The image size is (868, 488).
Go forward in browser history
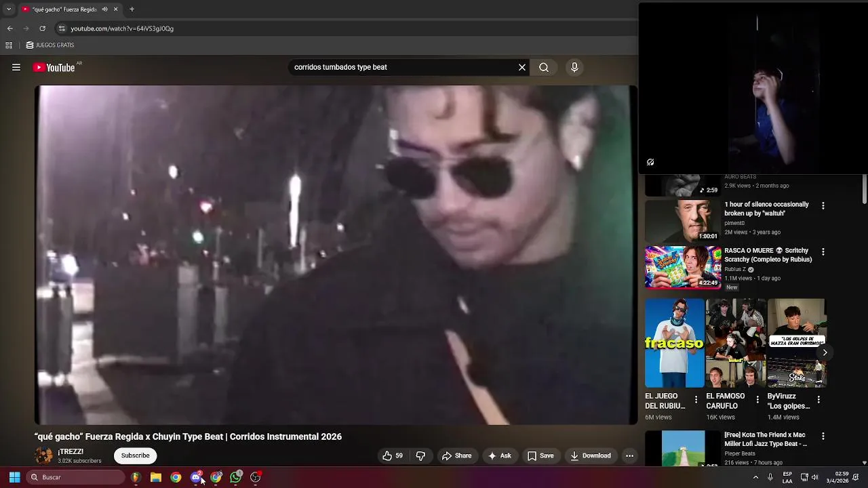[26, 28]
